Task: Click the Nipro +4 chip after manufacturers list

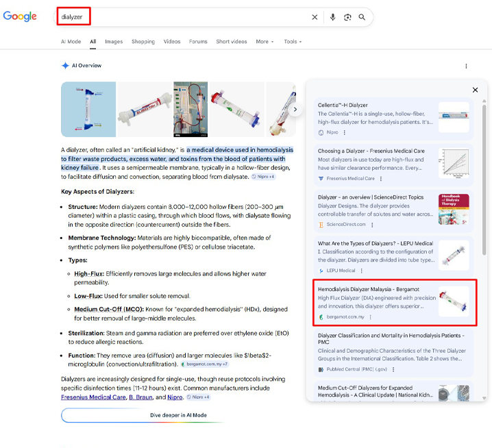Action: pos(198,397)
